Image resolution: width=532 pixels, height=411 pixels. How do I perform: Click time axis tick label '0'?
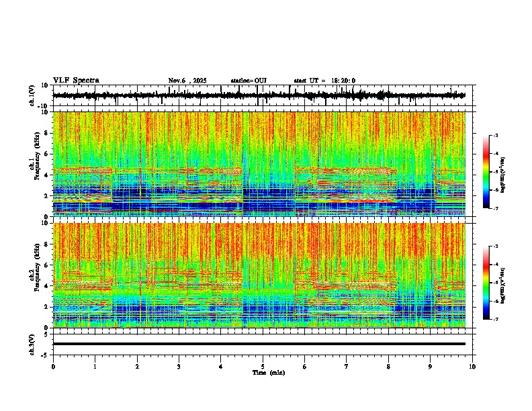point(53,367)
